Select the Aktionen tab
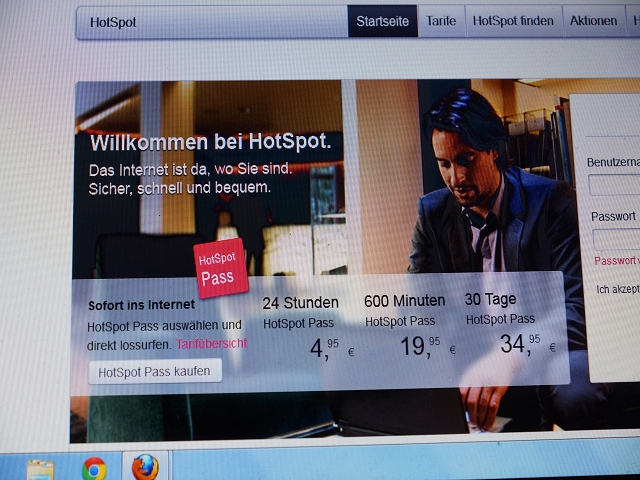Screen dimensions: 640x480 [x=593, y=21]
